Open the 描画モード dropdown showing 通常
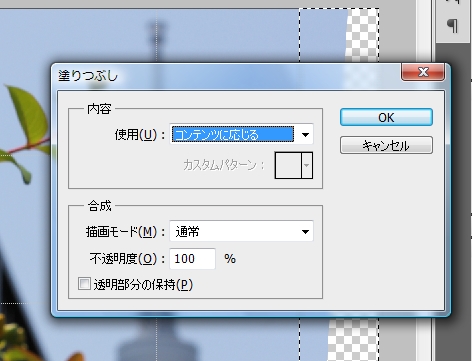This screenshot has width=472, height=361. pos(241,231)
